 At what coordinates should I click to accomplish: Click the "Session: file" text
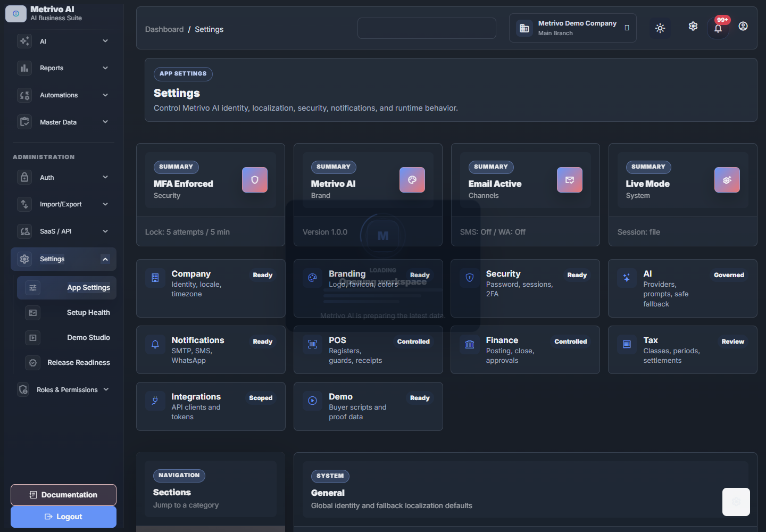click(639, 232)
